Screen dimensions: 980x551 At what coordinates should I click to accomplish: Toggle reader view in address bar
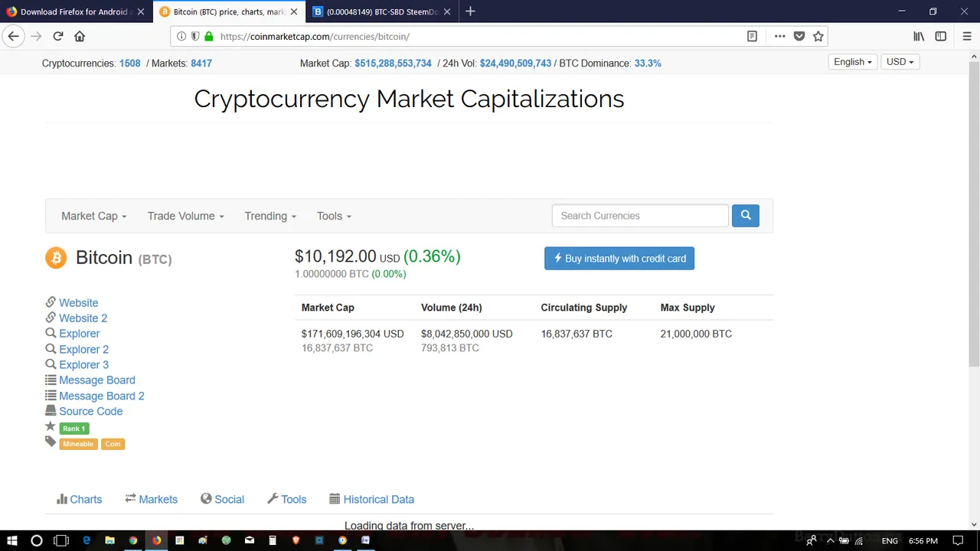752,36
